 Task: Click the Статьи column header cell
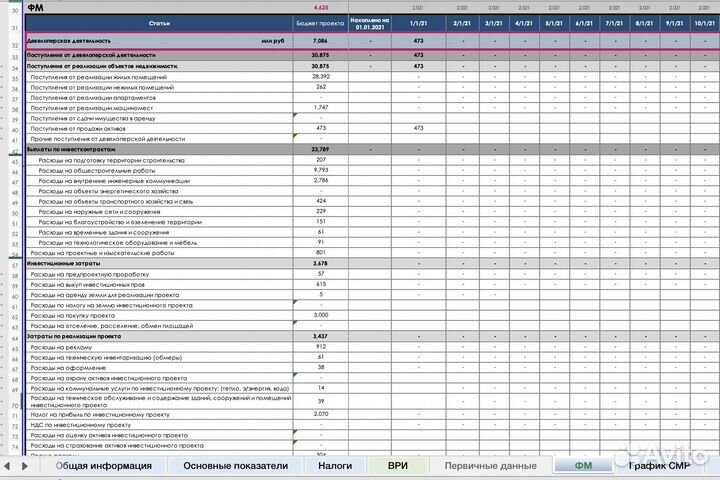click(x=157, y=23)
